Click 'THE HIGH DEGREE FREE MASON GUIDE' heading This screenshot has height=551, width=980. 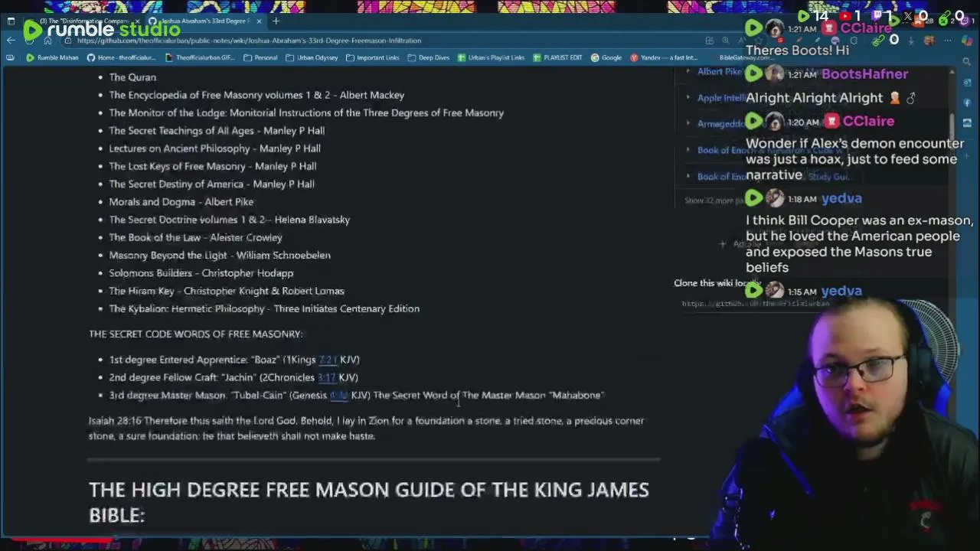click(368, 502)
